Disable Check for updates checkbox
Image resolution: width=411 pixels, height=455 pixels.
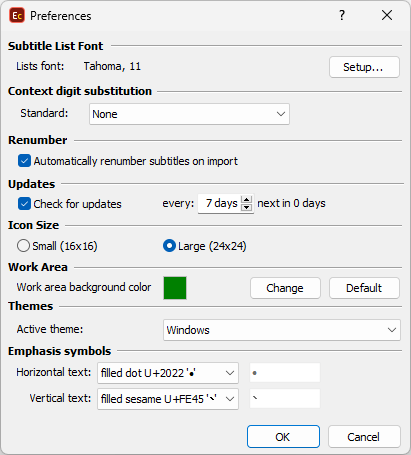[24, 204]
